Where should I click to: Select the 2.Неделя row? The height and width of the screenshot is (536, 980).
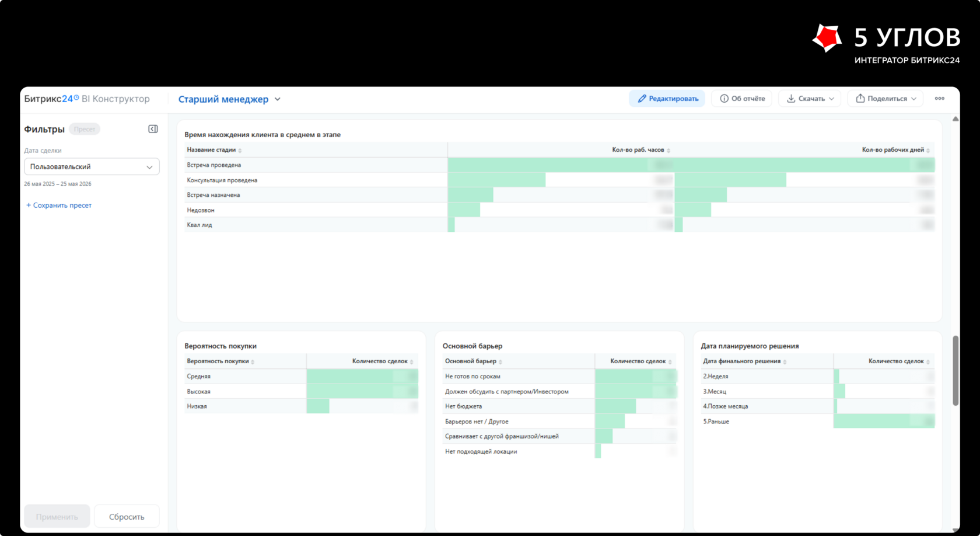[x=818, y=377]
